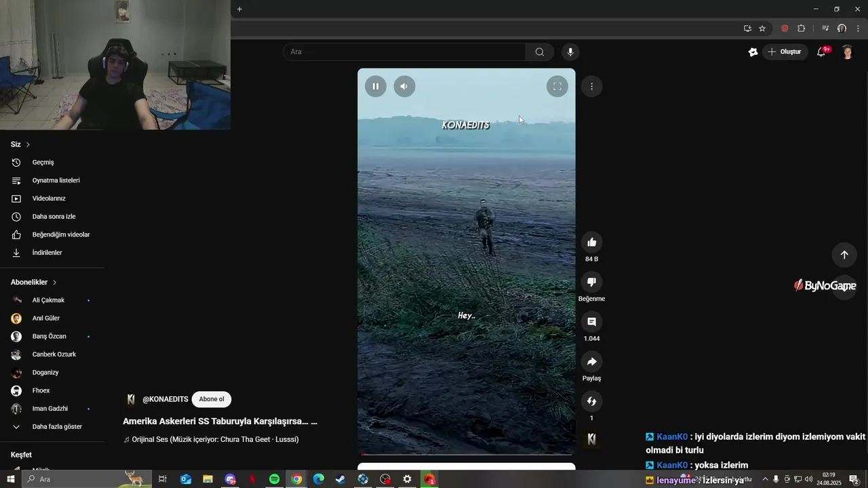This screenshot has width=868, height=488.
Task: Open the YouTube account avatar menu
Action: coord(847,52)
